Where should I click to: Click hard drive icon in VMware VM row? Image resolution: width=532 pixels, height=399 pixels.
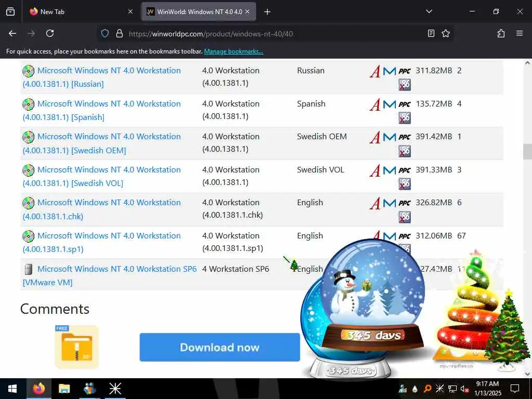pyautogui.click(x=29, y=270)
